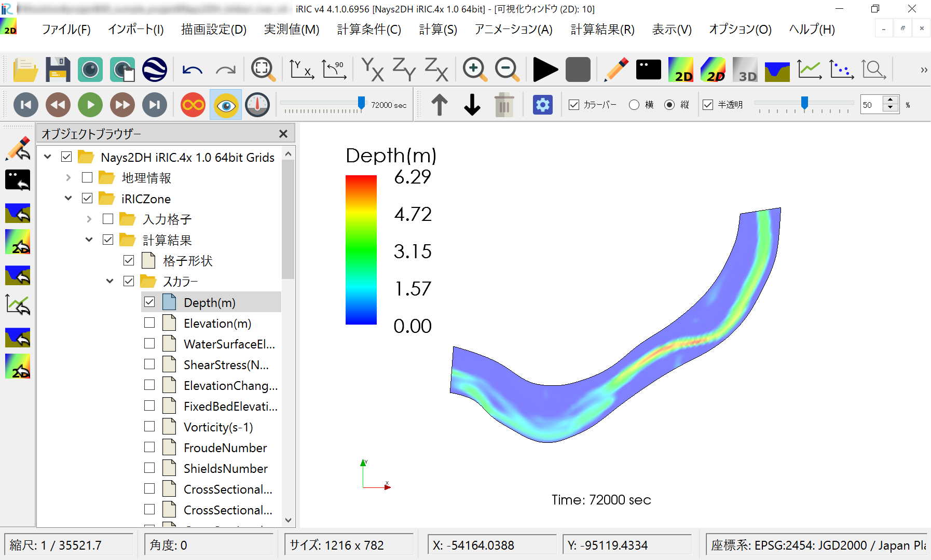Image resolution: width=931 pixels, height=560 pixels.
Task: Stop the calculation with the gray square icon
Action: 578,69
